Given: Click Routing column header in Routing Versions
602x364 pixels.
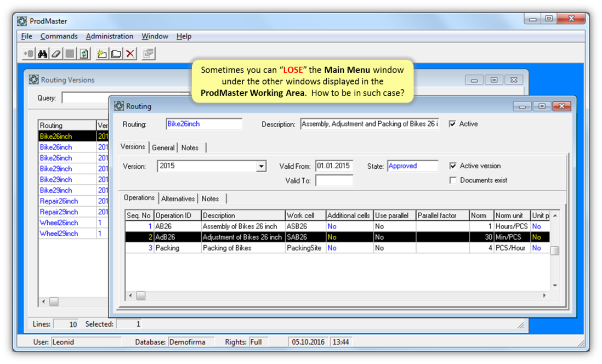Looking at the screenshot, I should coord(67,125).
